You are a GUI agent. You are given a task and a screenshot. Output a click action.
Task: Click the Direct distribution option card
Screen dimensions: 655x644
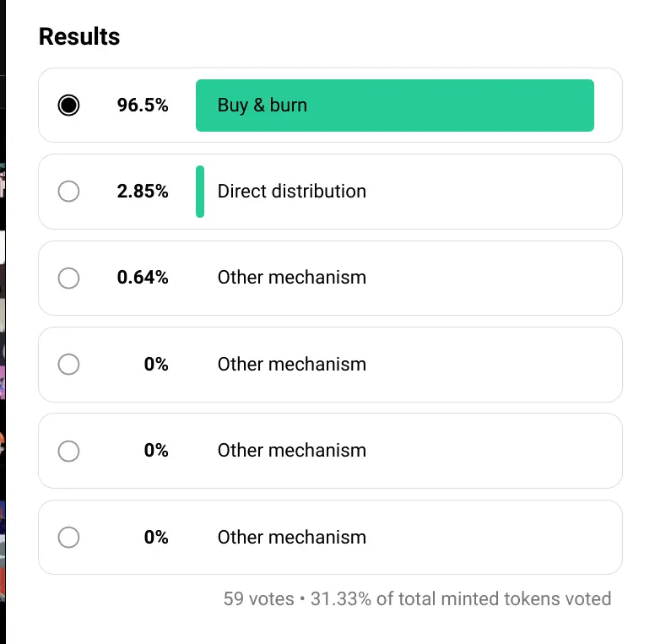pos(330,192)
